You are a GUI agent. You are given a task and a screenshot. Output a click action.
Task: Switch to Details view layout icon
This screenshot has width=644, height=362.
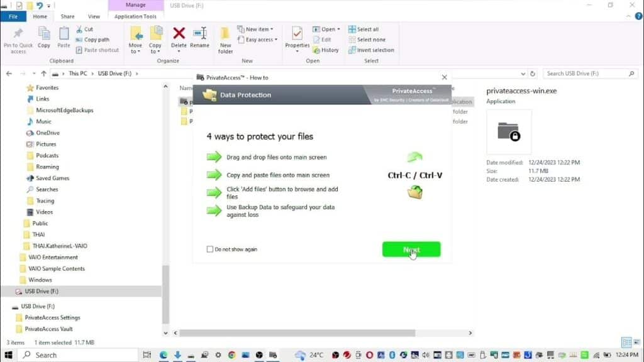pos(626,342)
